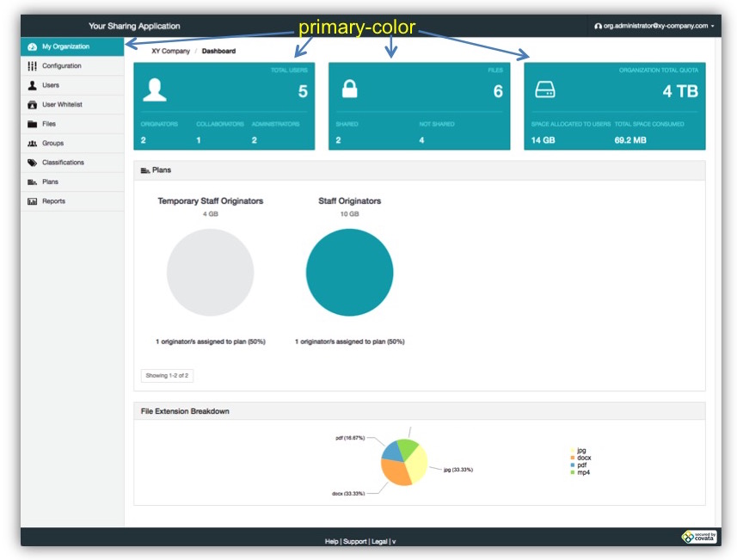Image resolution: width=737 pixels, height=560 pixels.
Task: Open the org.administrator account dropdown
Action: [x=654, y=26]
